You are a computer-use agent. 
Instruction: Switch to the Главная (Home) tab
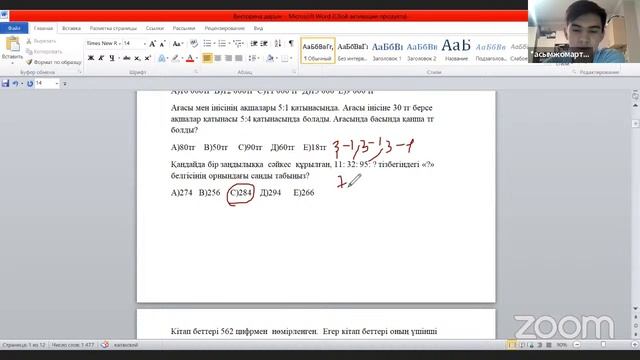tap(43, 28)
